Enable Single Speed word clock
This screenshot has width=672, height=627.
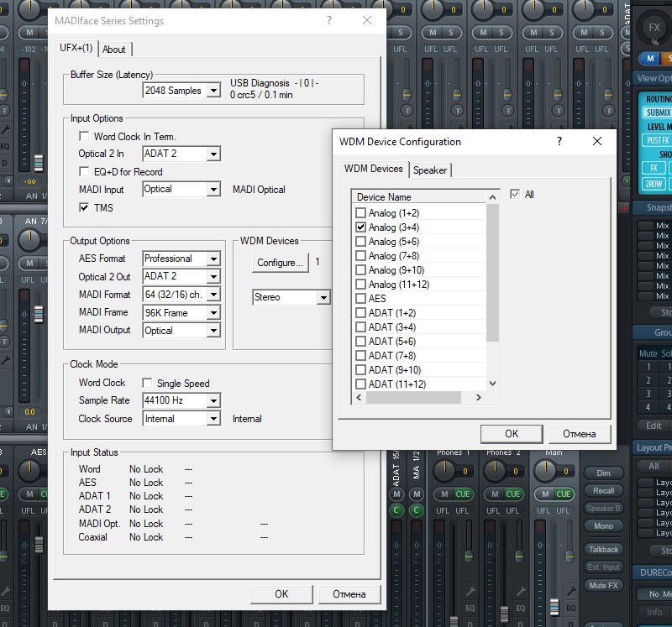[x=147, y=383]
